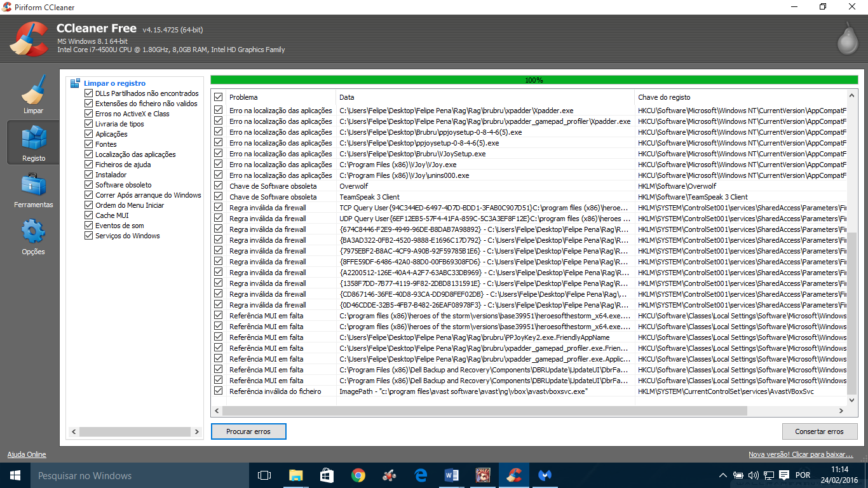Toggle Extensões do ficheiro não validos

[x=89, y=104]
